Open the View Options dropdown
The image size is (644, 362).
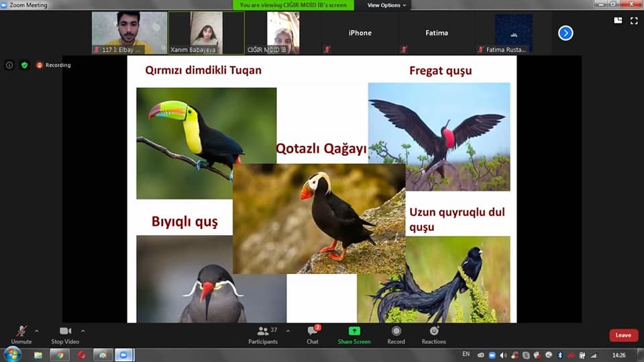tap(386, 5)
